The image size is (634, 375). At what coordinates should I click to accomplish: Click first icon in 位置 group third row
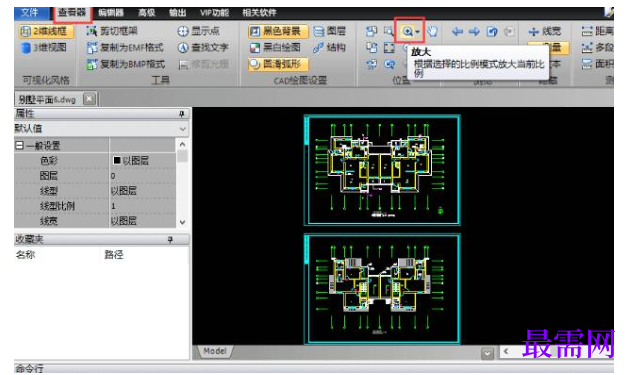pos(371,64)
